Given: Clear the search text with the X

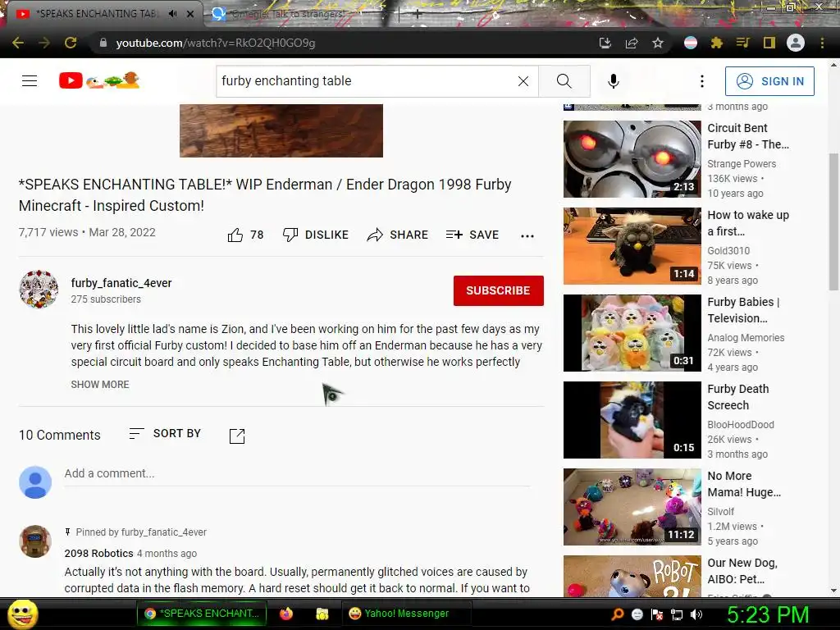Looking at the screenshot, I should pyautogui.click(x=523, y=81).
